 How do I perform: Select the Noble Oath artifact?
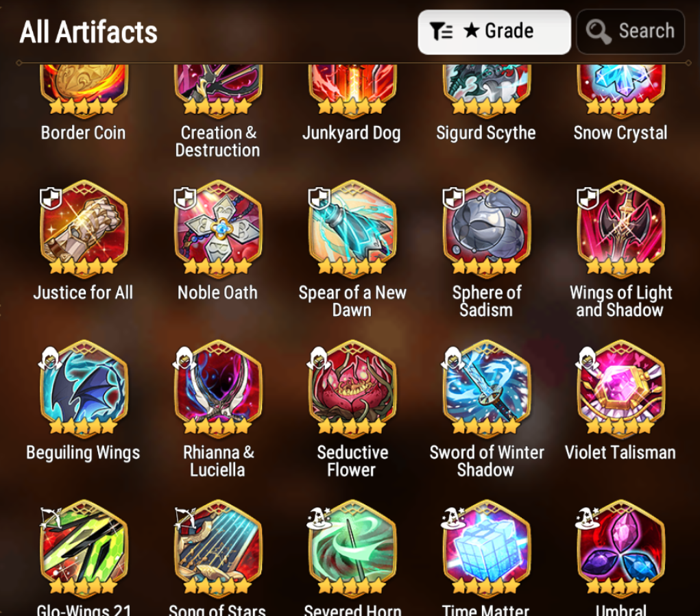218,228
